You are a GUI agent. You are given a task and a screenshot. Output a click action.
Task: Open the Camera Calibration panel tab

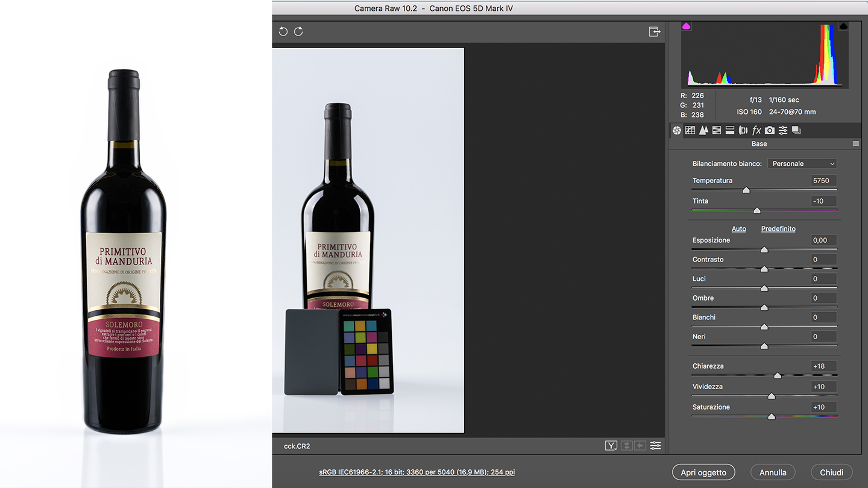pyautogui.click(x=770, y=130)
